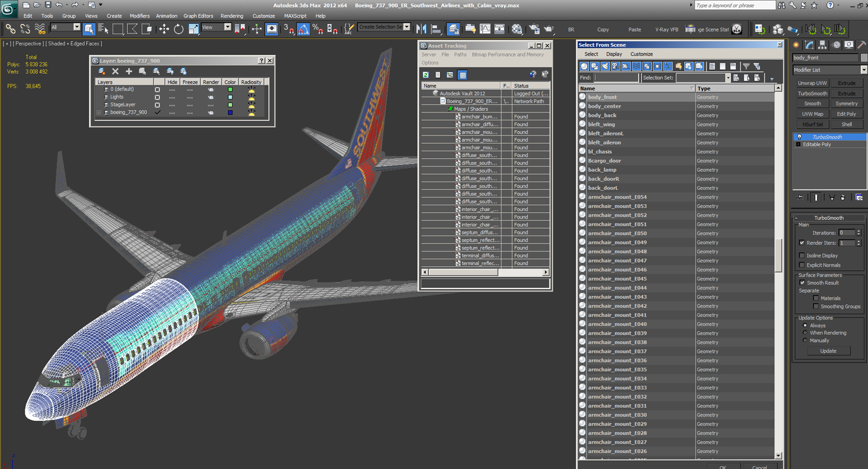This screenshot has height=469, width=868.
Task: Toggle Display Geometry filter in Select From Scene
Action: (x=584, y=66)
